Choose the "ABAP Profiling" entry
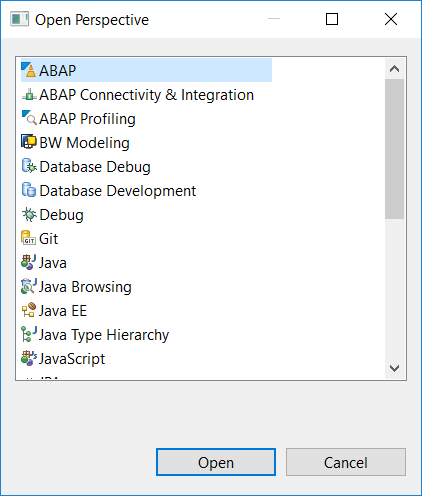Image resolution: width=422 pixels, height=496 pixels. pyautogui.click(x=87, y=119)
